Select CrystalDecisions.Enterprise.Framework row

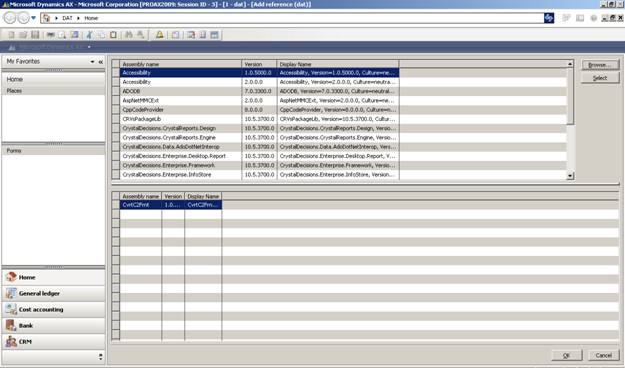point(259,165)
